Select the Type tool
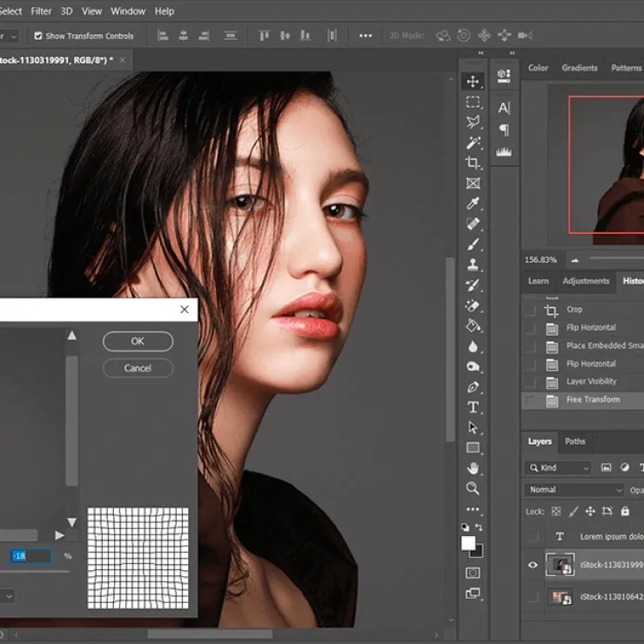The image size is (644, 644). click(473, 407)
